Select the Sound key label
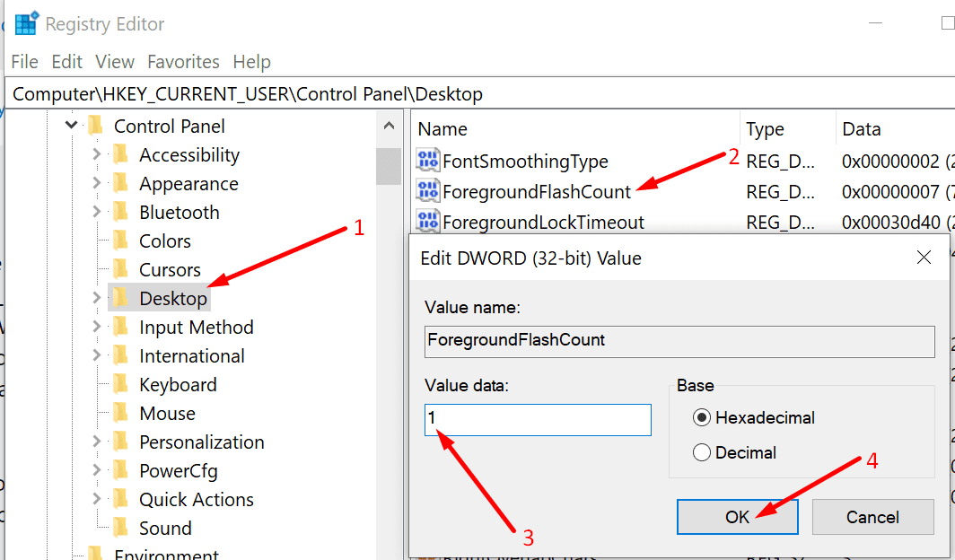955x560 pixels. coord(166,529)
